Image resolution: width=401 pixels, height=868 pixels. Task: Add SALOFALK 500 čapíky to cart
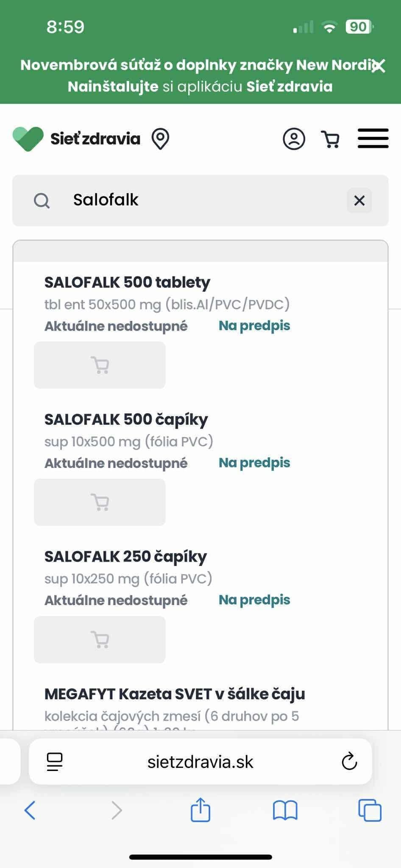click(100, 502)
